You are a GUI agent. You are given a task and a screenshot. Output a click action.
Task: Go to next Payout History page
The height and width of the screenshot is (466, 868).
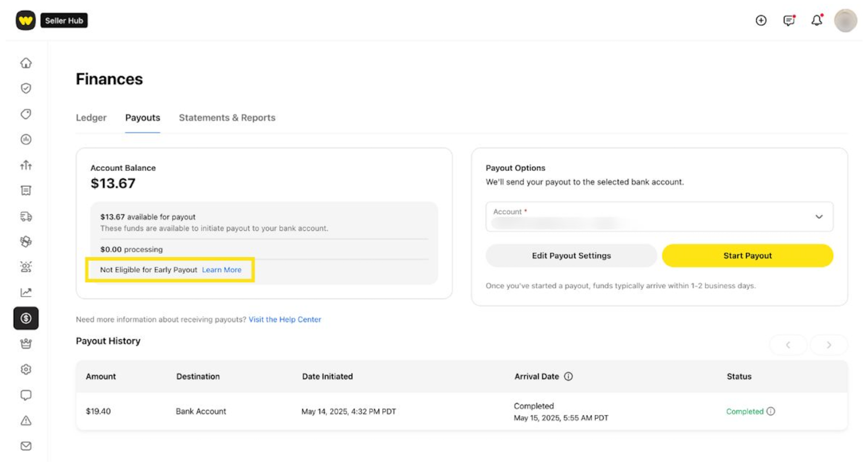tap(829, 345)
